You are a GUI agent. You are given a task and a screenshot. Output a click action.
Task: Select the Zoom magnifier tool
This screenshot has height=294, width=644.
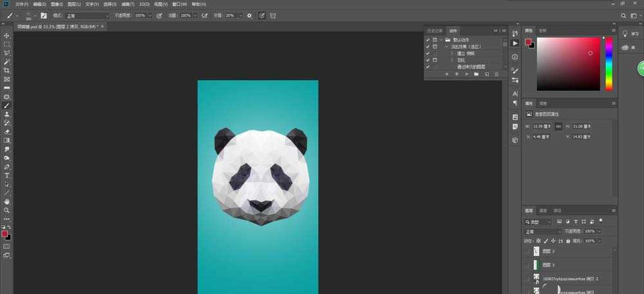click(x=7, y=210)
